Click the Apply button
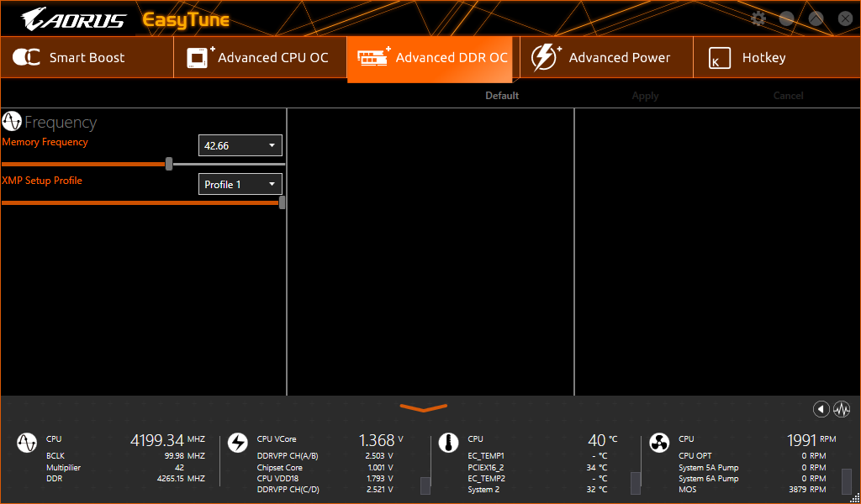The image size is (861, 504). point(645,96)
